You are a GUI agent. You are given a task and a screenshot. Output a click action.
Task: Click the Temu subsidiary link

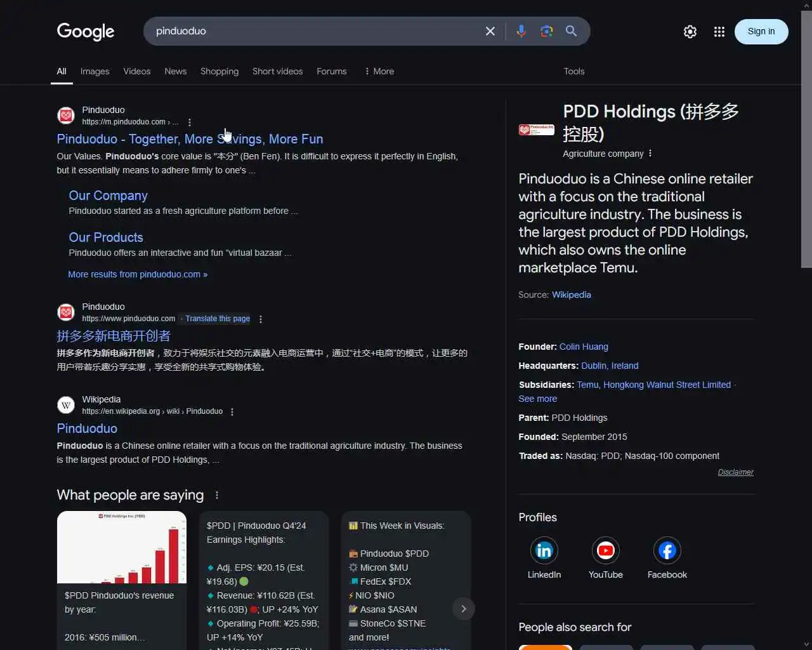coord(587,385)
